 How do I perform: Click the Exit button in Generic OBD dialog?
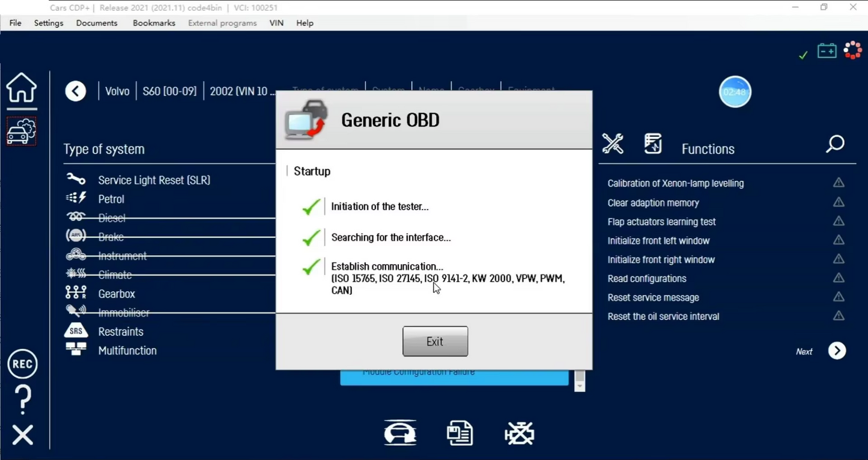[435, 341]
